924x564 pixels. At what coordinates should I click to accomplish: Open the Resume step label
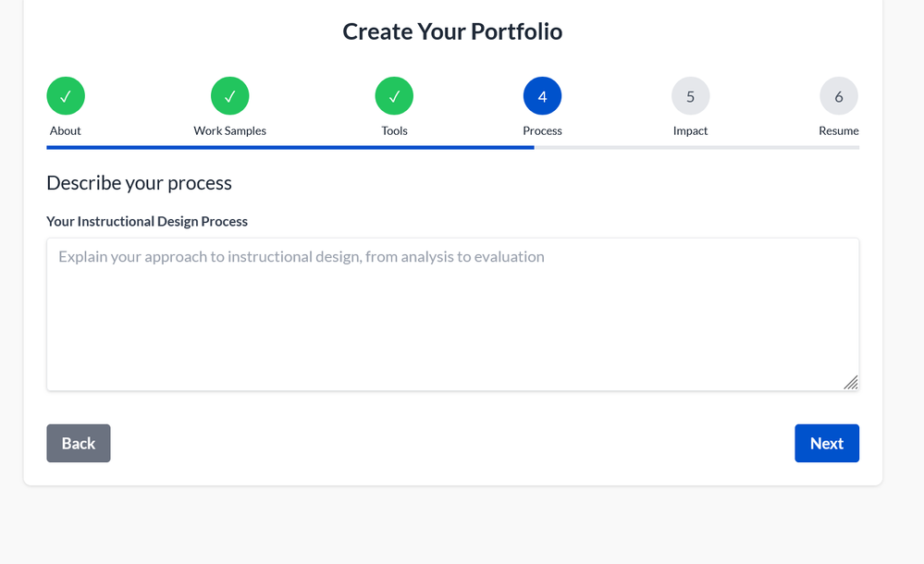click(x=838, y=130)
